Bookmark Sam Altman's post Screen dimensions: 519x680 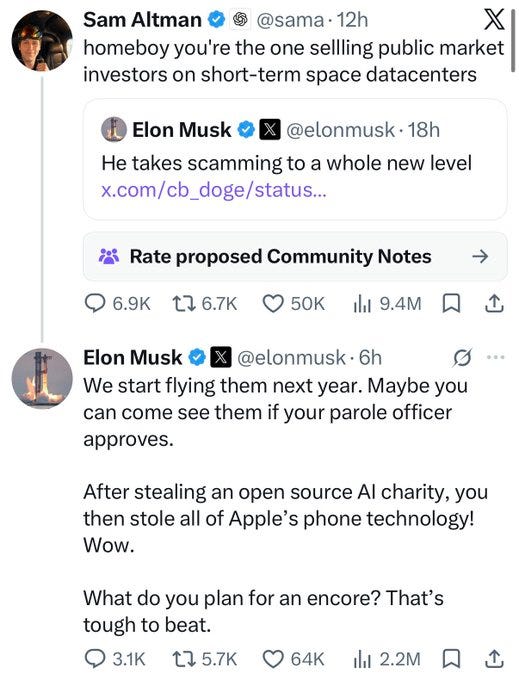pyautogui.click(x=451, y=304)
